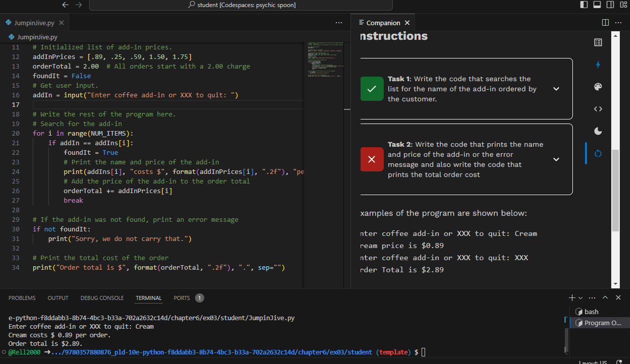Image resolution: width=630 pixels, height=364 pixels.
Task: Click the 'for i in range(NUM_ITEMS):' line
Action: pyautogui.click(x=83, y=133)
